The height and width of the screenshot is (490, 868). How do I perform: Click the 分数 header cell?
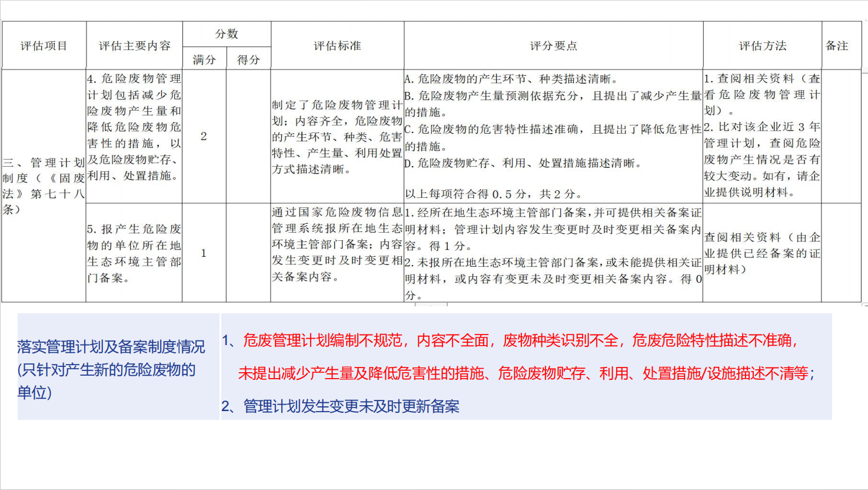227,34
